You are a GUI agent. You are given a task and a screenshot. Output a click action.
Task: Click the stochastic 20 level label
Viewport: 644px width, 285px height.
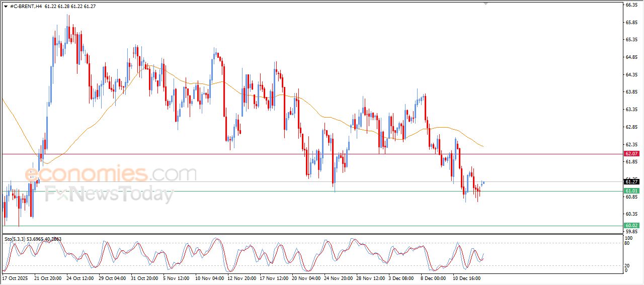coord(627,265)
